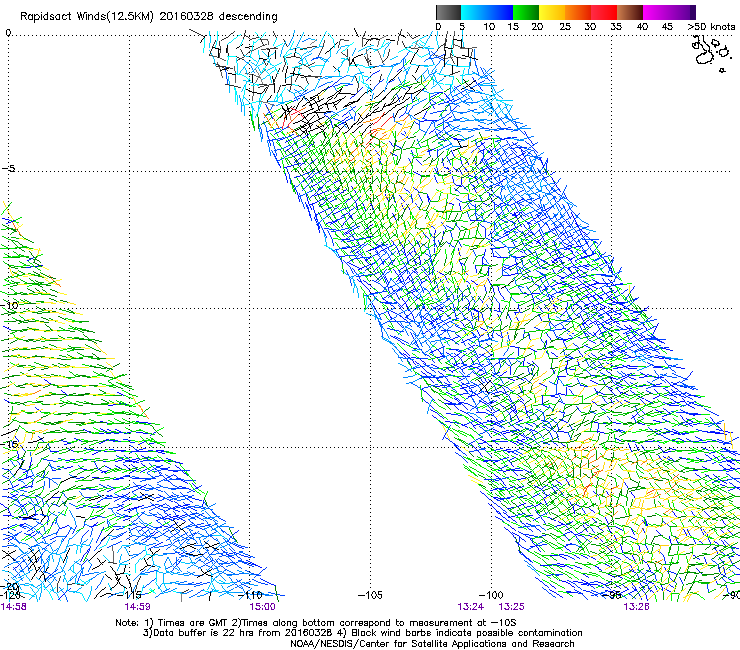Click the "35" label on the knots scale
Viewport: 740px width, 650px height.
(x=615, y=27)
